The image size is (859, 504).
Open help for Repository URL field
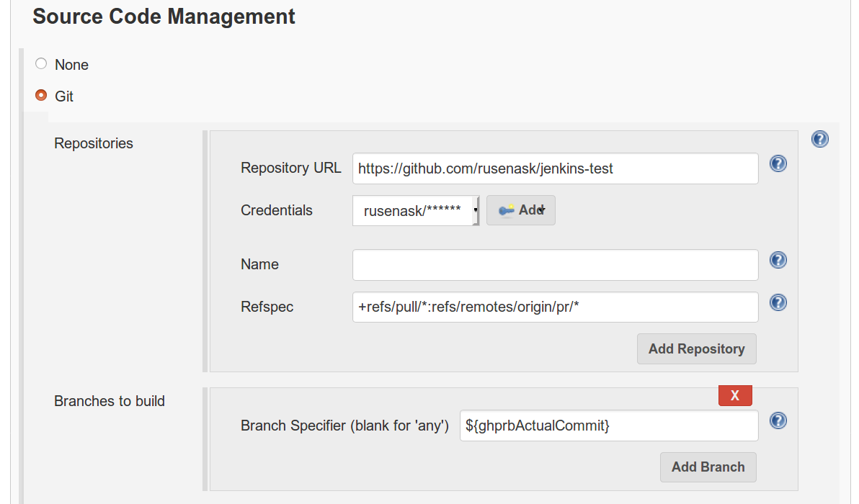pyautogui.click(x=778, y=163)
